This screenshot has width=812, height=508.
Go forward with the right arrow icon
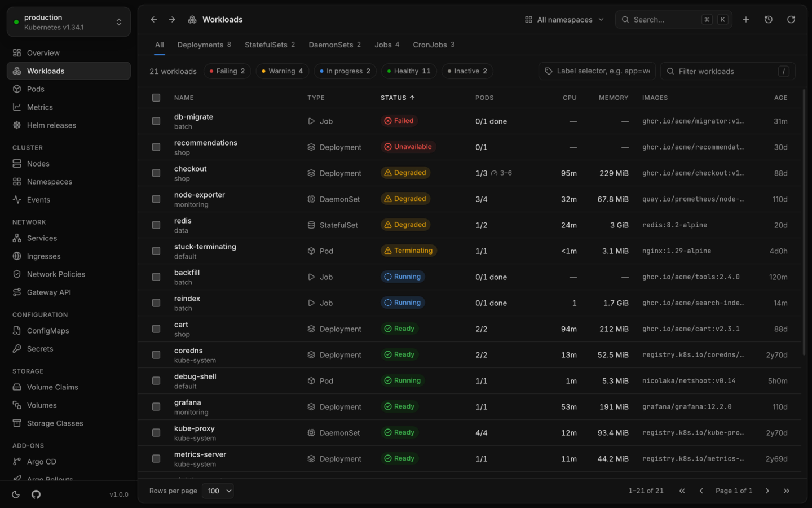(x=172, y=20)
